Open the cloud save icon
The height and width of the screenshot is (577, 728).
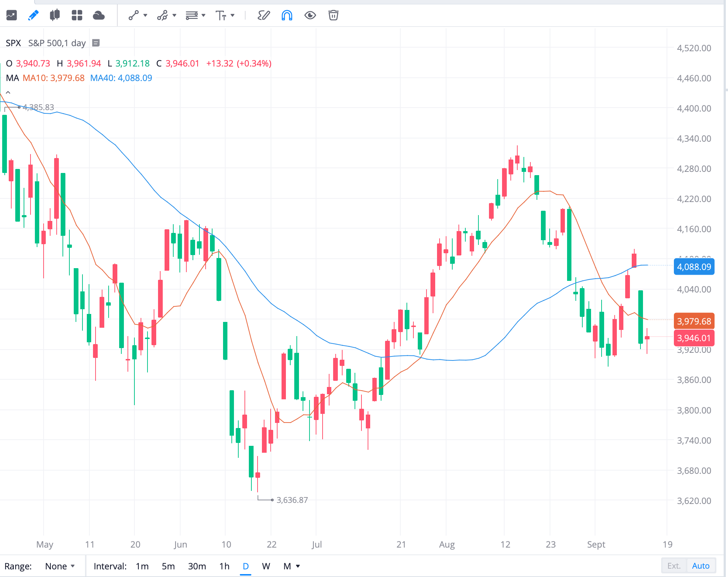coord(99,15)
